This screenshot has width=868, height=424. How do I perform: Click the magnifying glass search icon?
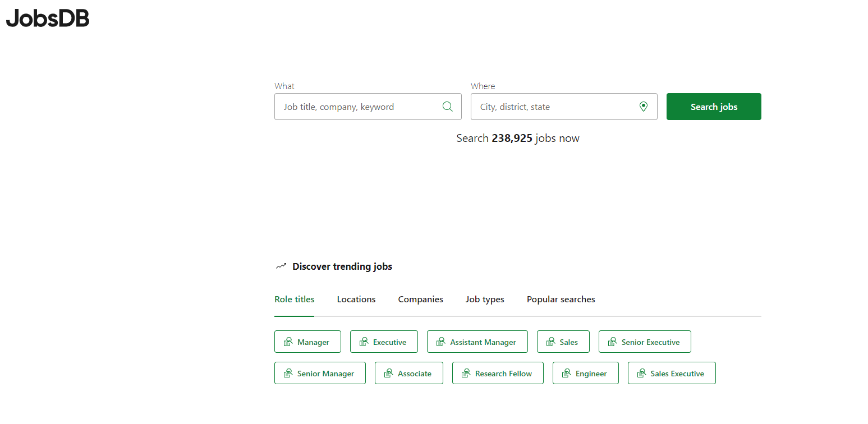(x=447, y=107)
